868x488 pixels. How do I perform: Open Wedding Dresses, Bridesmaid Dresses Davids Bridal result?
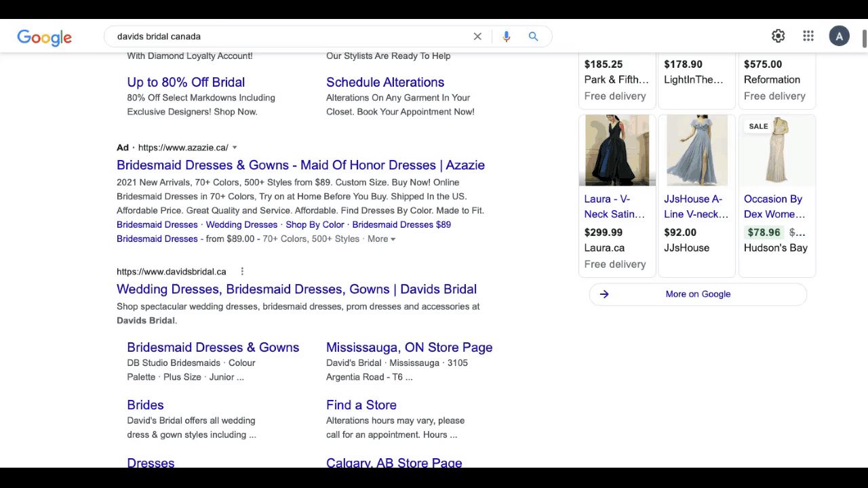(x=296, y=289)
